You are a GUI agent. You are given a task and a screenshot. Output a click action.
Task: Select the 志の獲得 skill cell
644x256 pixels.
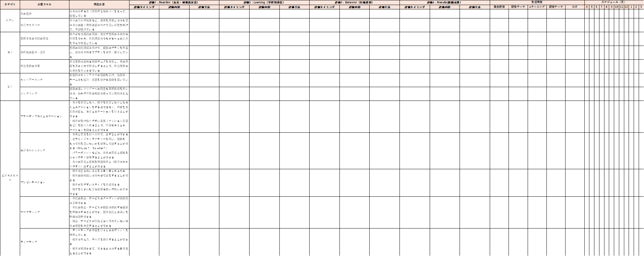[x=45, y=14]
